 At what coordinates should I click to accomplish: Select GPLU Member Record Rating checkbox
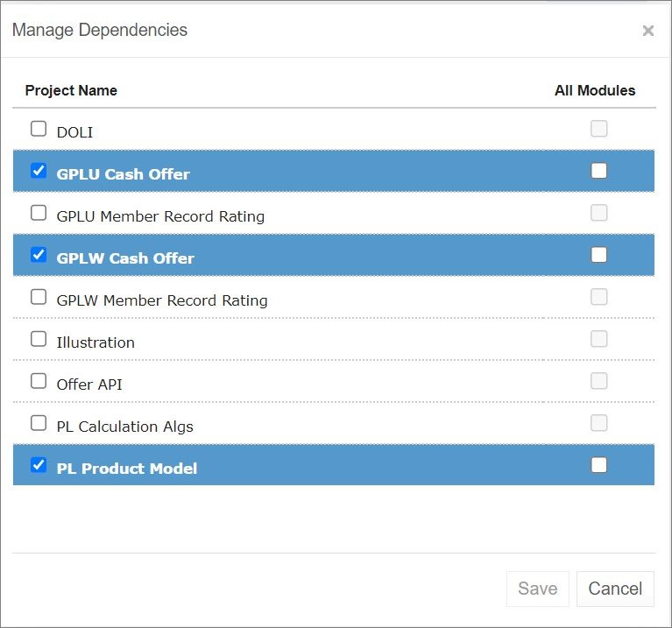coord(39,213)
